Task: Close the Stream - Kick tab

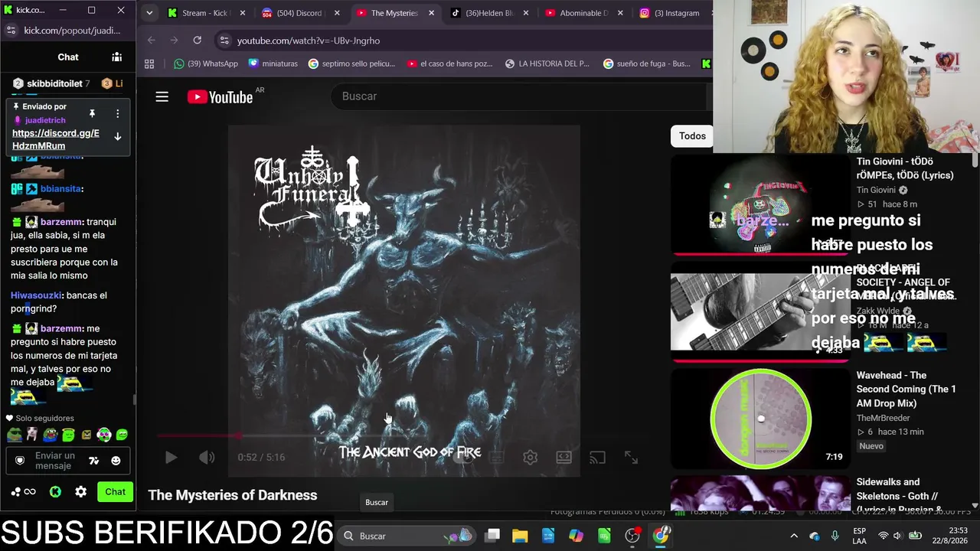Action: 243,13
